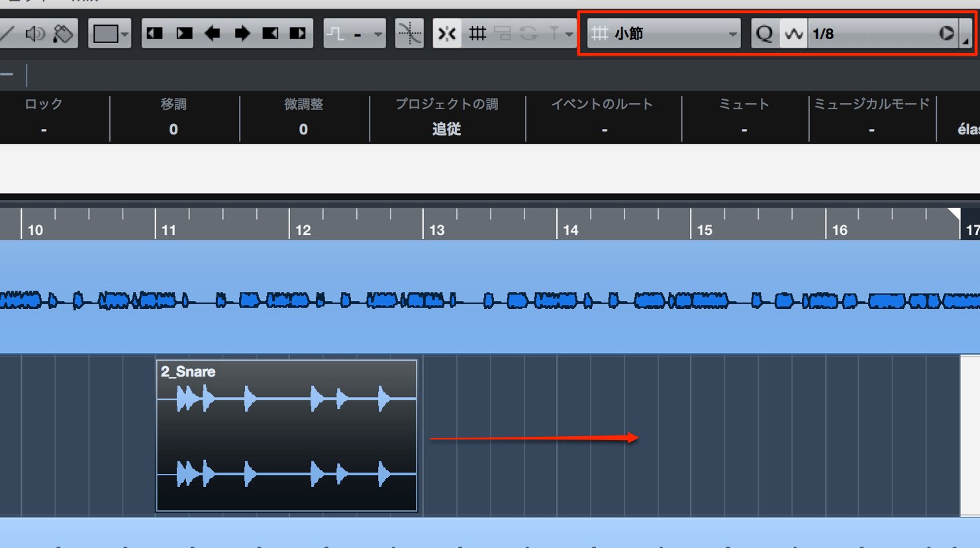Click the イベントのルート value field
The height and width of the screenshot is (548, 980).
coord(604,130)
